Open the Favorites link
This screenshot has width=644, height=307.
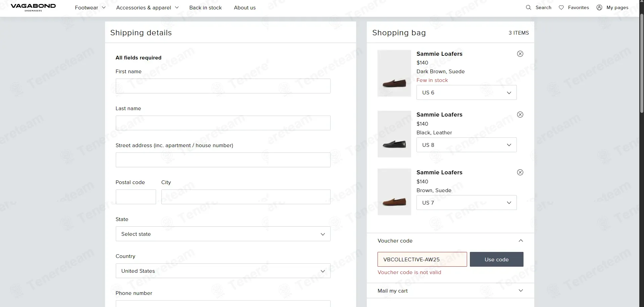tap(578, 7)
